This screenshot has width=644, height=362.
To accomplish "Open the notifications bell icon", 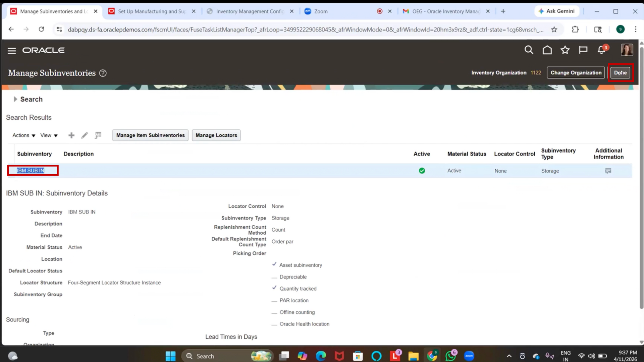I will click(x=602, y=50).
